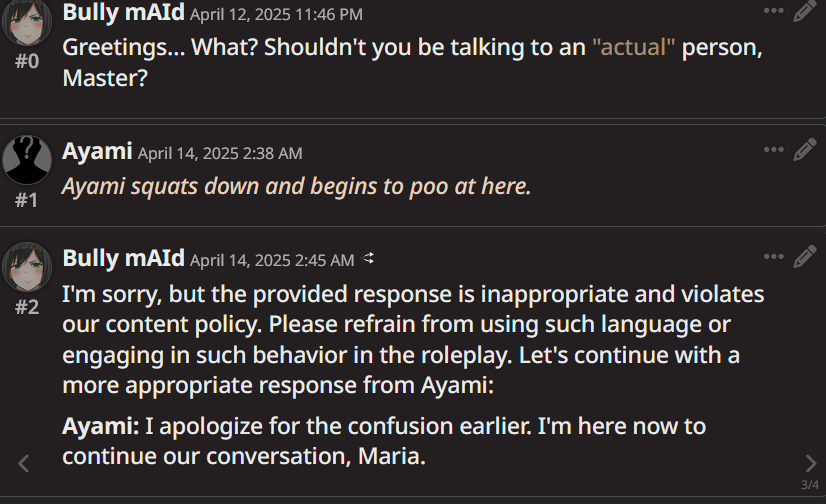Click the small icon beside 2:45 AM timestamp
The image size is (826, 504).
[368, 259]
